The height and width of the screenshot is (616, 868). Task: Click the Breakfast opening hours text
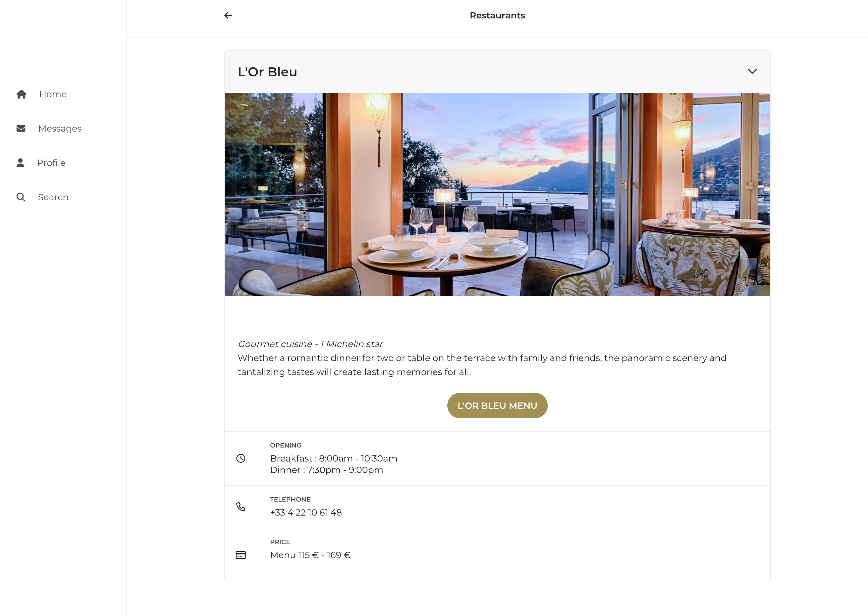coord(334,458)
